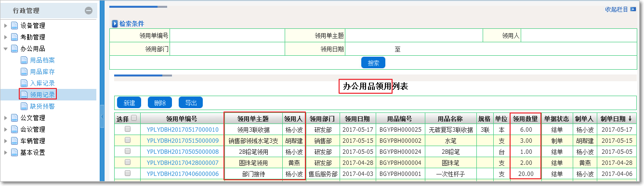Expand the 基本设置 tree node arrow
Image resolution: width=644 pixels, height=186 pixels.
click(6, 152)
